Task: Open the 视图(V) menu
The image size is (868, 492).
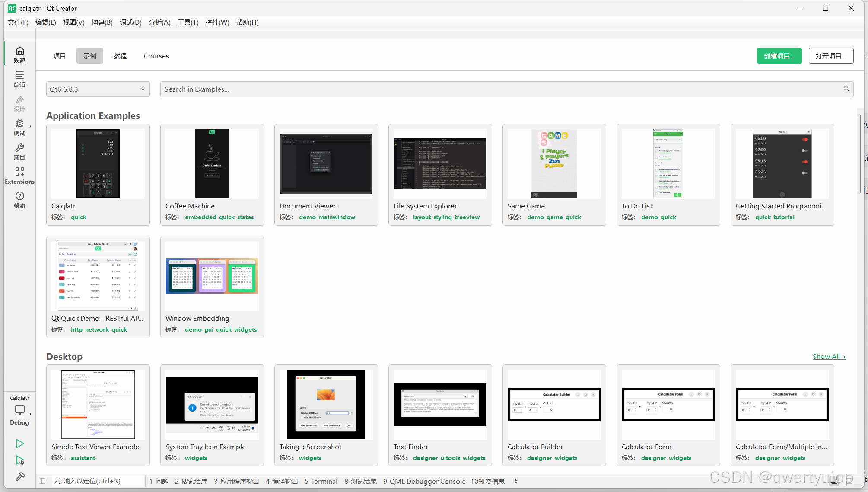Action: [74, 22]
